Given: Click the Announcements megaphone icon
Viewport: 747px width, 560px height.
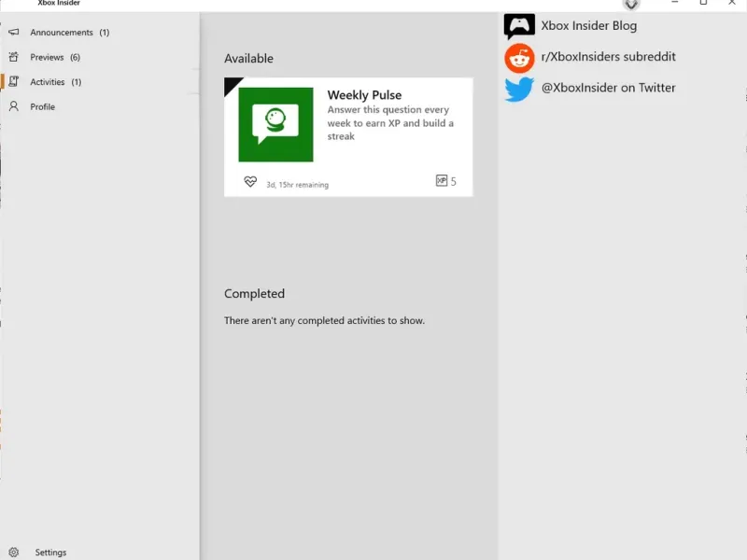Looking at the screenshot, I should (14, 33).
